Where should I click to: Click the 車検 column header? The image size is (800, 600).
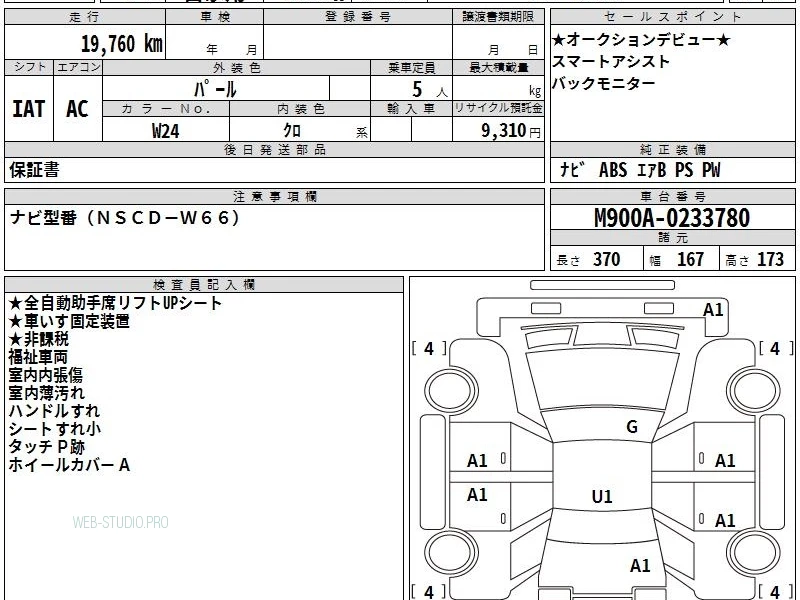pos(215,17)
